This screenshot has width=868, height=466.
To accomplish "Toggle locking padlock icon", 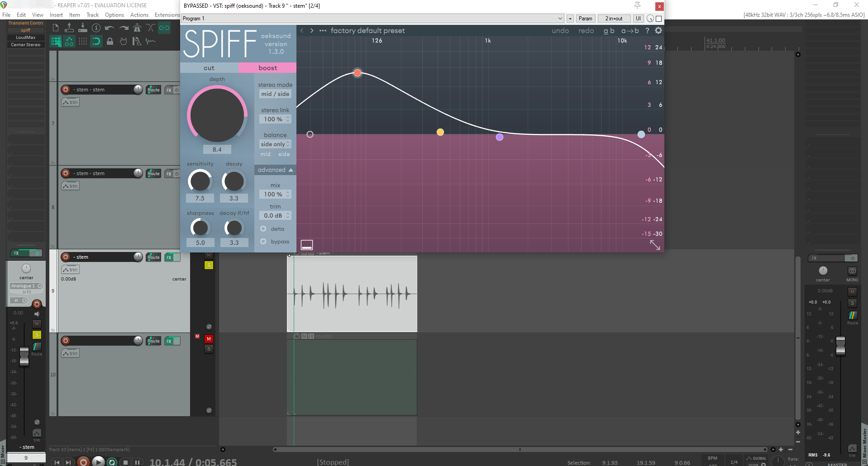I will coord(110,42).
